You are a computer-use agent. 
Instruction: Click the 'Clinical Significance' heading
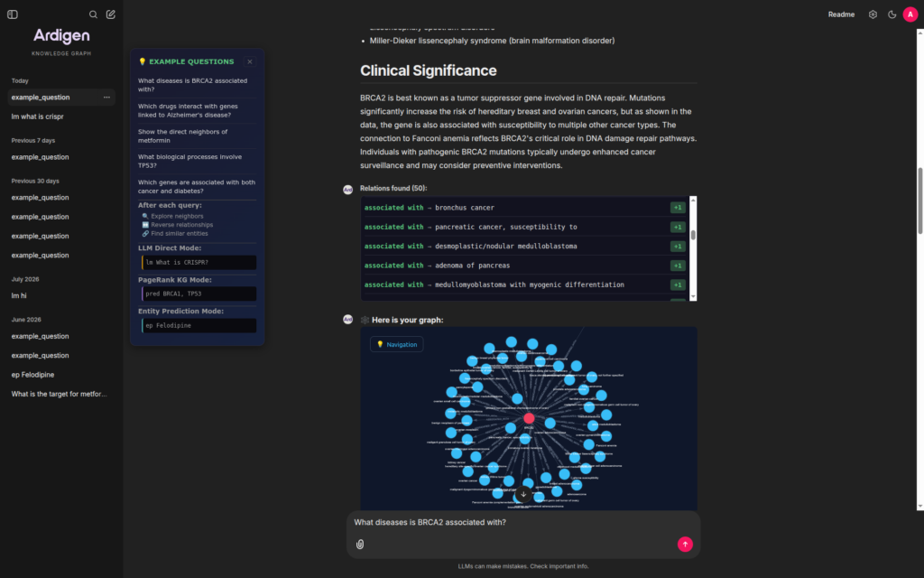pyautogui.click(x=429, y=70)
